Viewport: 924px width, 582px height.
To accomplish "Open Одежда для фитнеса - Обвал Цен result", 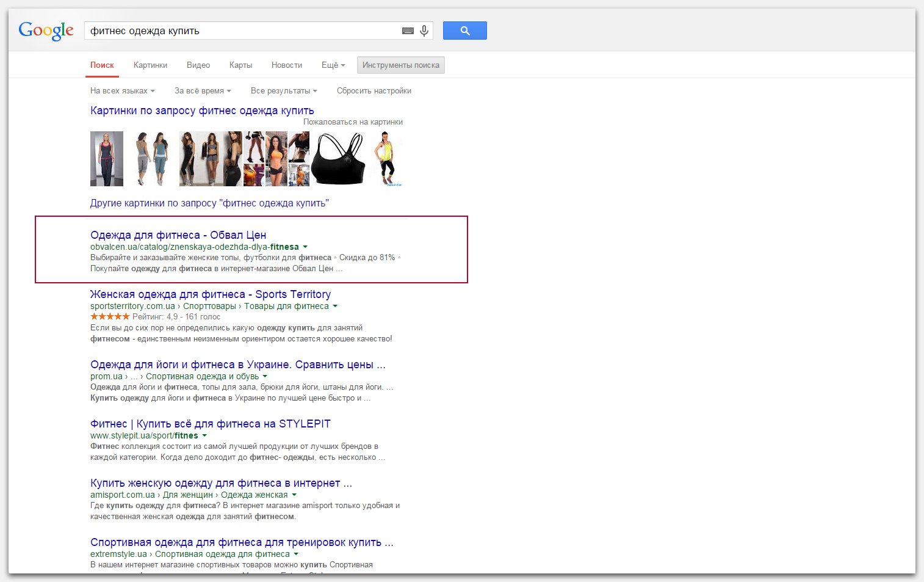I will (178, 235).
